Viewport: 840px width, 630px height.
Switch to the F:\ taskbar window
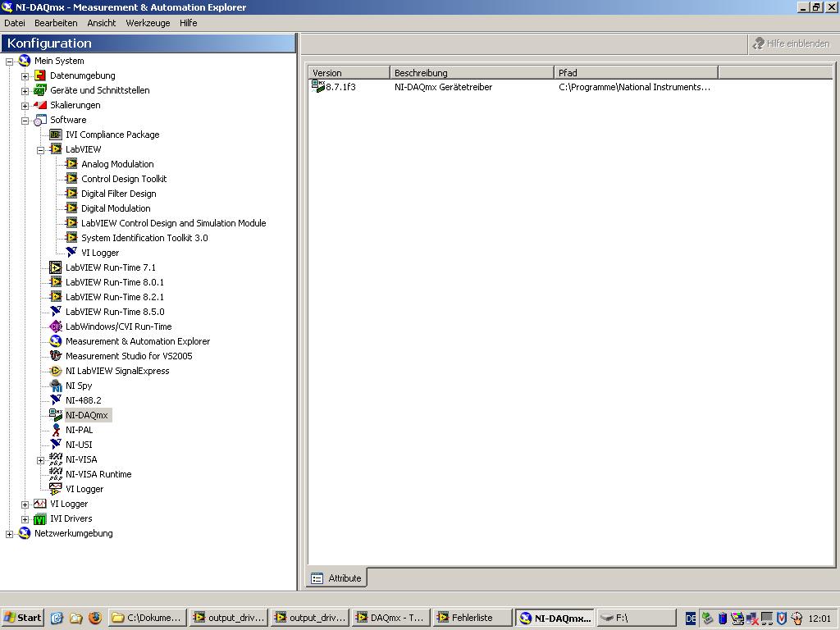point(637,618)
